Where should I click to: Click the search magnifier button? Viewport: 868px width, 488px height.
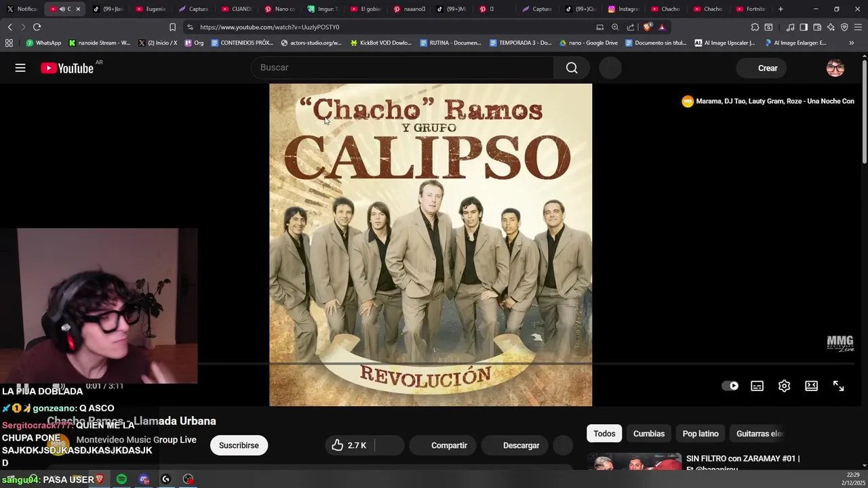point(572,68)
